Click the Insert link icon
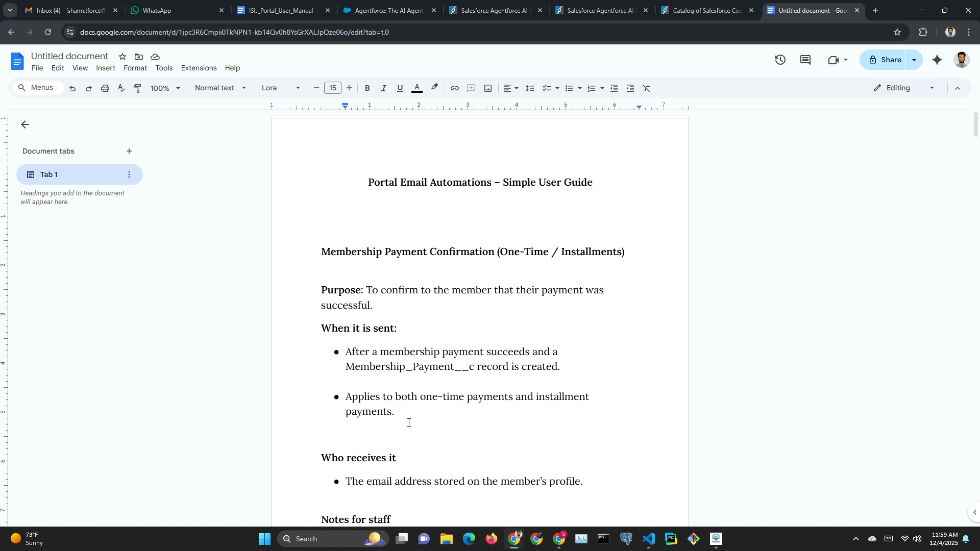The width and height of the screenshot is (980, 551). (454, 88)
